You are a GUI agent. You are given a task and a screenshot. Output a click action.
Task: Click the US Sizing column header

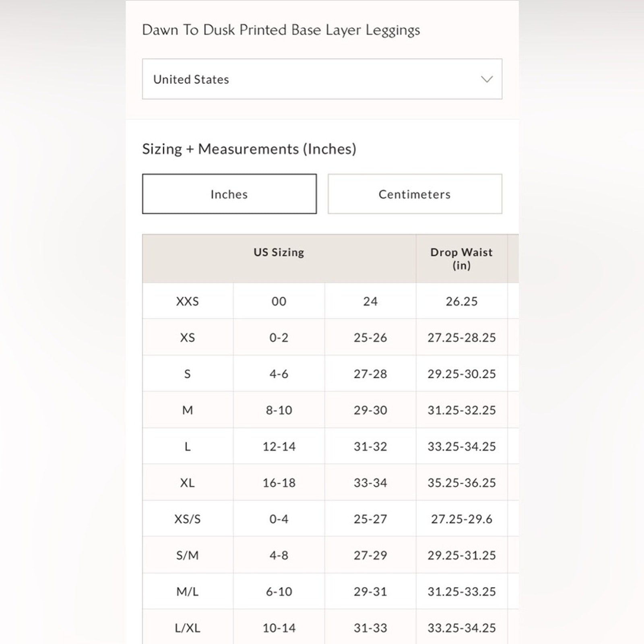click(x=279, y=252)
